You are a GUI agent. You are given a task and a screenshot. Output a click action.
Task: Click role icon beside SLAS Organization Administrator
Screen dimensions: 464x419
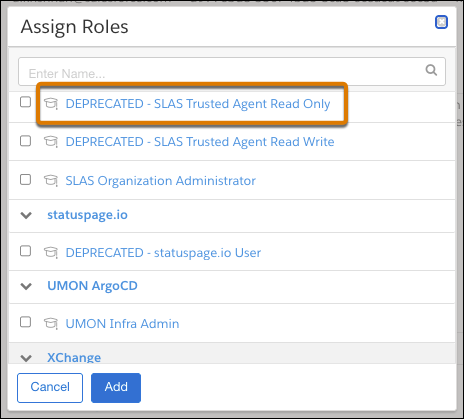click(51, 180)
